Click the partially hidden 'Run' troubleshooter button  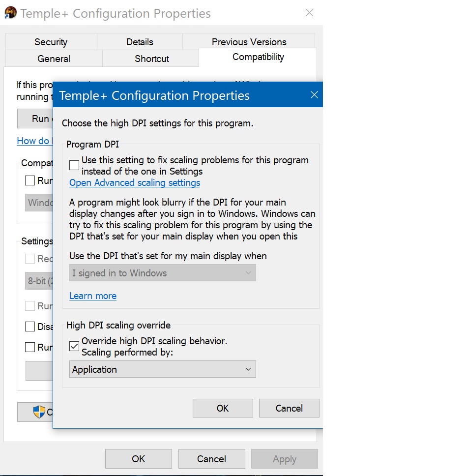pyautogui.click(x=35, y=119)
